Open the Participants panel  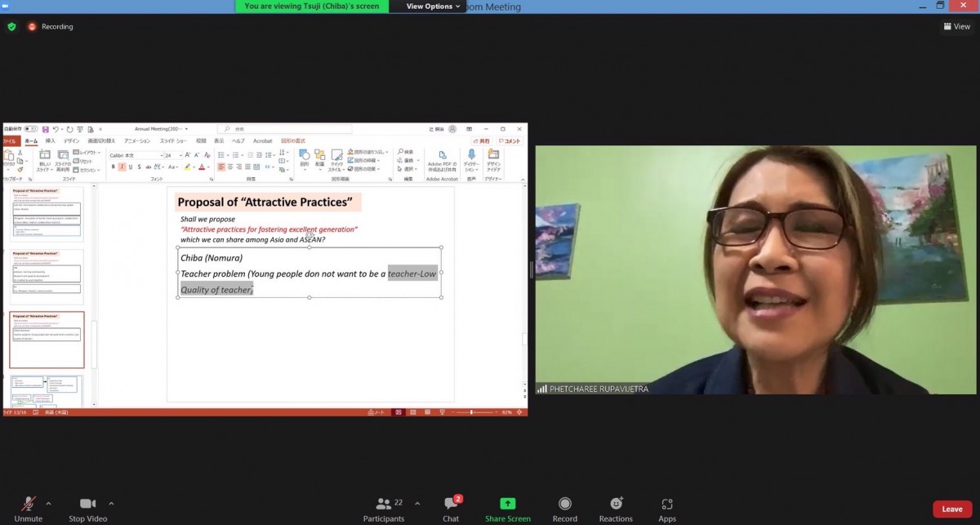coord(383,504)
